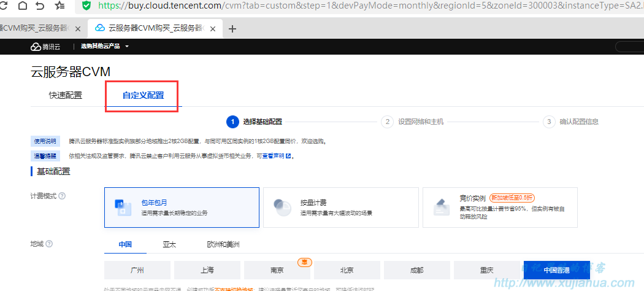Click the 腾讯云 cloud logo
This screenshot has height=291, width=644.
45,47
